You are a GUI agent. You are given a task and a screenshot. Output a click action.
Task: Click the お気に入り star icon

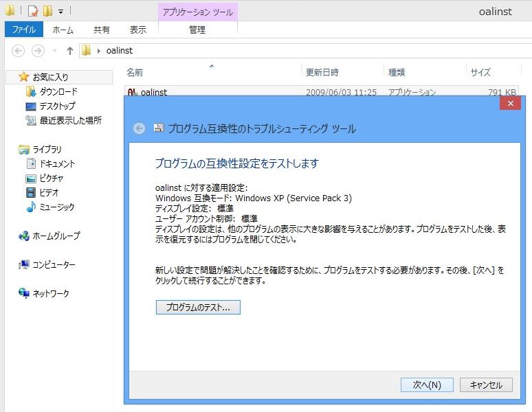[24, 77]
